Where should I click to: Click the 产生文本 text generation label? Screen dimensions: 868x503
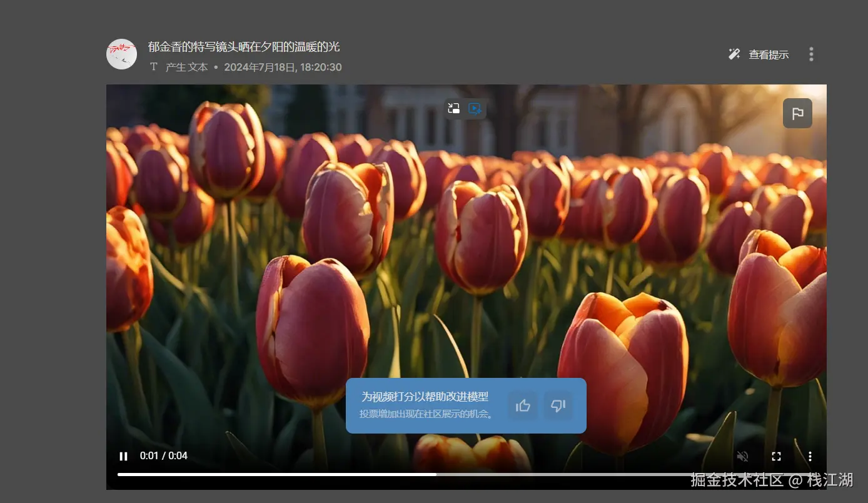[x=186, y=67]
